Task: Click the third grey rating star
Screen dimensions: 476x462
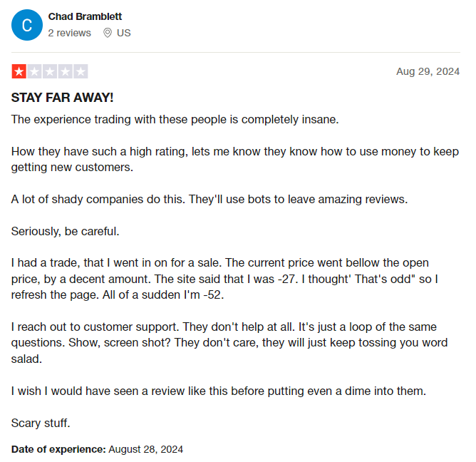Action: click(50, 71)
